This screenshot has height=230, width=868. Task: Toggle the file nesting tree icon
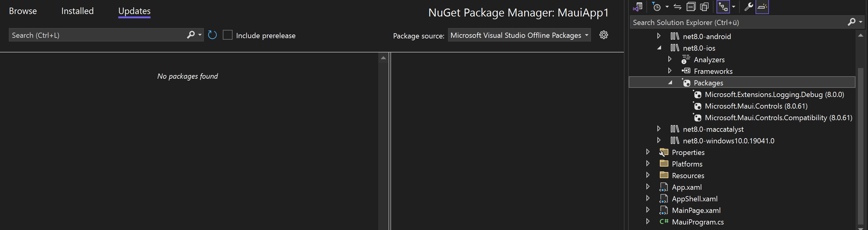click(723, 7)
